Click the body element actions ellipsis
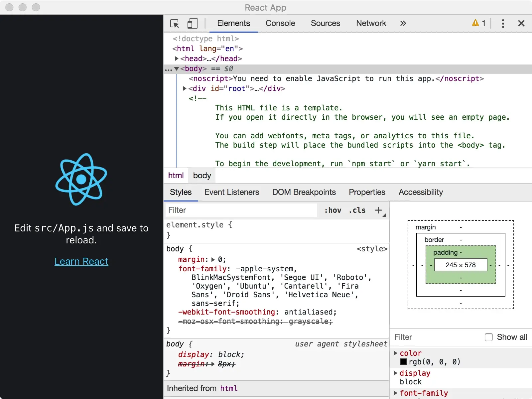The height and width of the screenshot is (399, 532). click(169, 69)
